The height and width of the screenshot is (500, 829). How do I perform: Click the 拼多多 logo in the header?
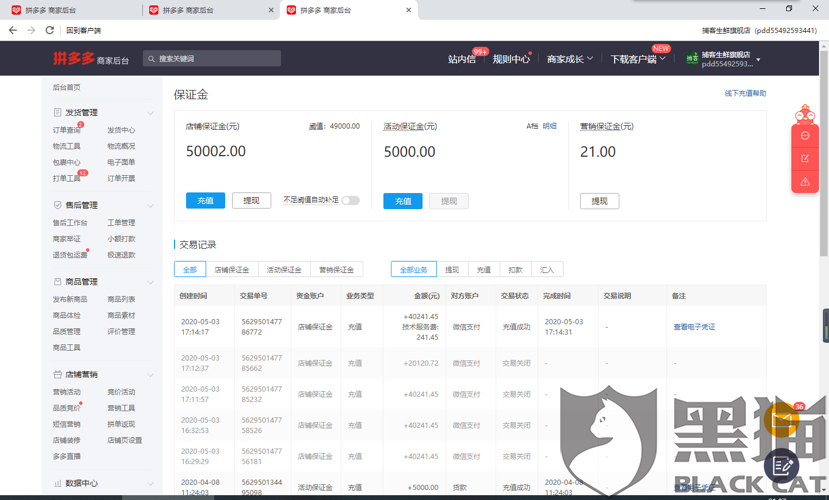[73, 58]
